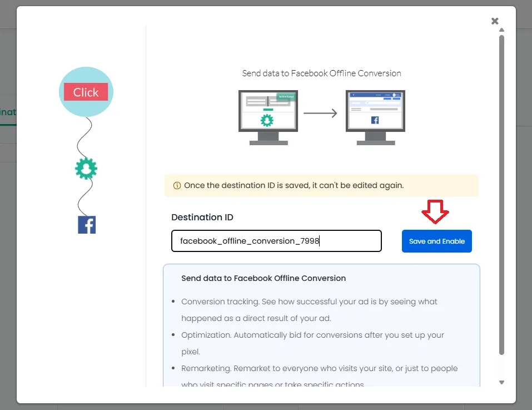Click the 'Conversion tracking' bullet text
This screenshot has width=532, height=410.
(309, 310)
